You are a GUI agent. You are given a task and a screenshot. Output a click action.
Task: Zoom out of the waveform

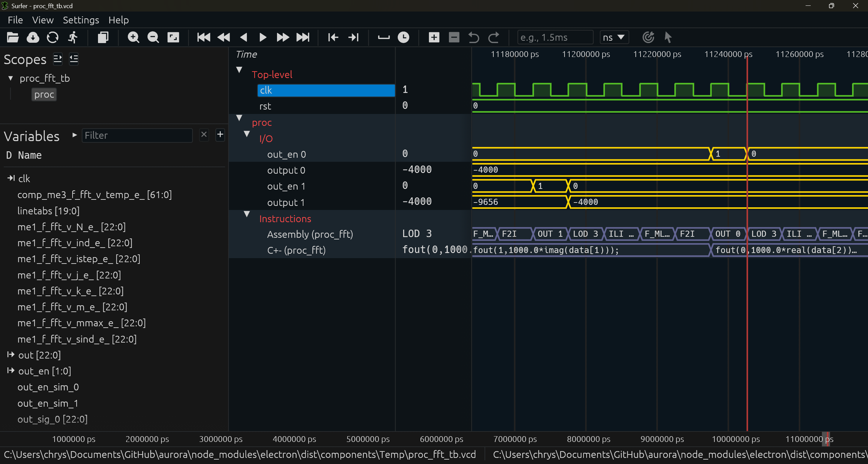[x=153, y=37]
